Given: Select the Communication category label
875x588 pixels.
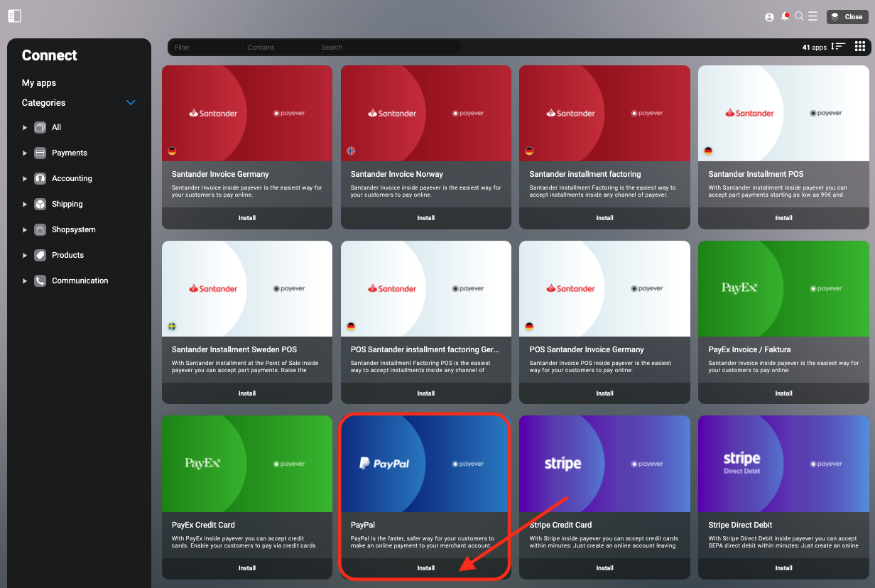Looking at the screenshot, I should coord(80,281).
